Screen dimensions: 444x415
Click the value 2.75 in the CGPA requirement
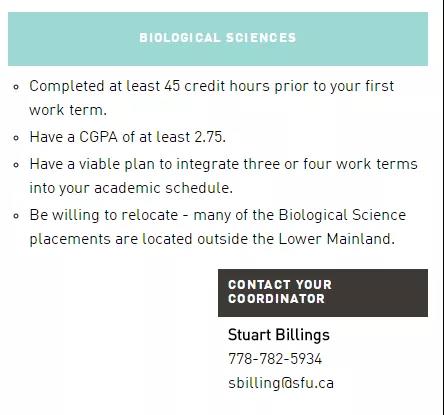pos(210,137)
